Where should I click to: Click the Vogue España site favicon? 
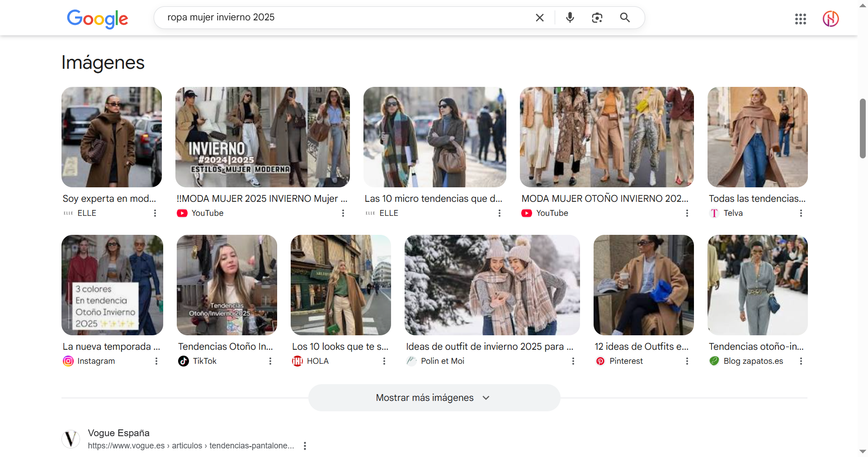[x=71, y=439]
